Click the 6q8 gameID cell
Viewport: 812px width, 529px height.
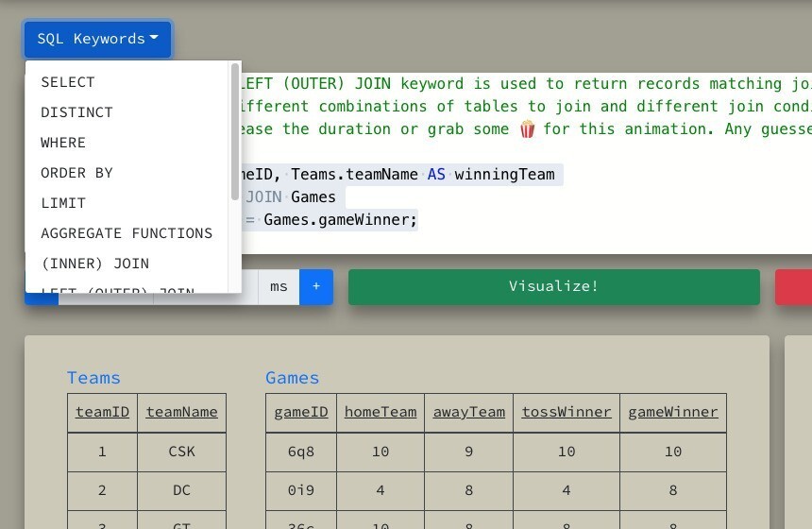[301, 452]
